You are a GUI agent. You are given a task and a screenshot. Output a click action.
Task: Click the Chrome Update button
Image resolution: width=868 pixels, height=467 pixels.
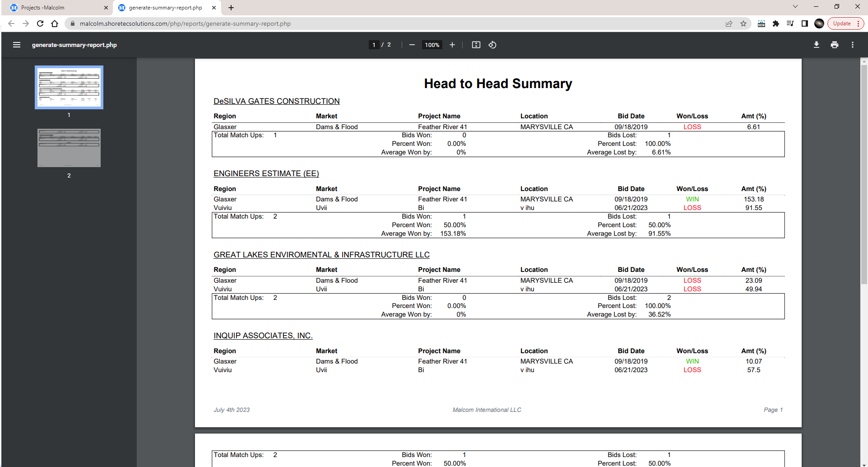[x=845, y=23]
